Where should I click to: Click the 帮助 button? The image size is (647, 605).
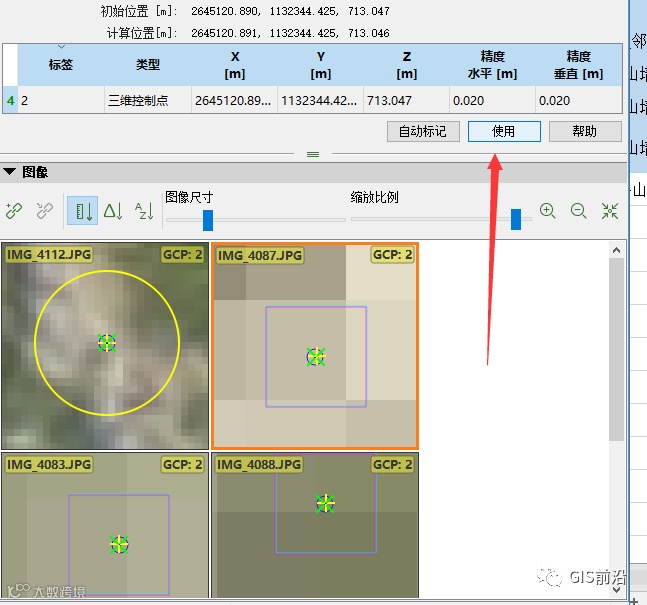click(x=585, y=132)
